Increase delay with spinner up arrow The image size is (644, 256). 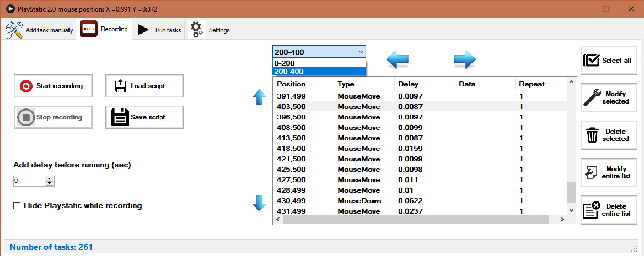click(50, 178)
